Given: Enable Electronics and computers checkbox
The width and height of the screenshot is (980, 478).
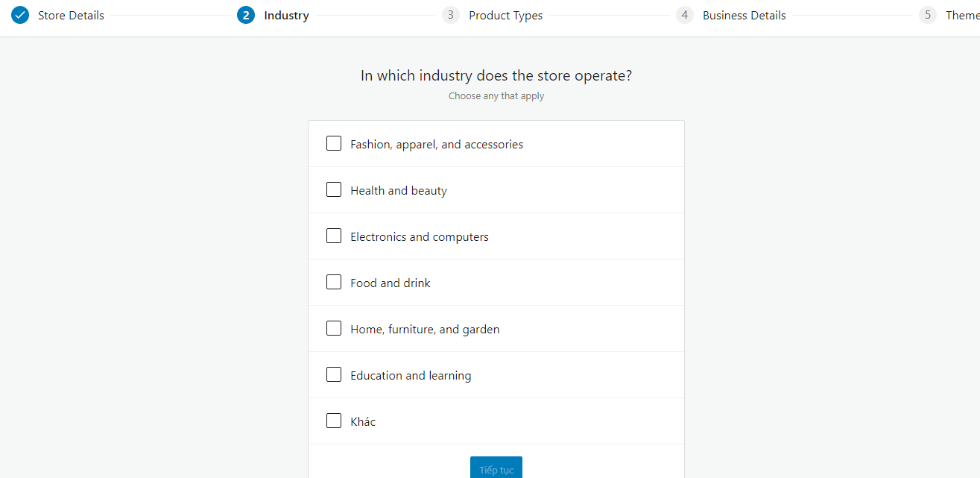Looking at the screenshot, I should (334, 236).
